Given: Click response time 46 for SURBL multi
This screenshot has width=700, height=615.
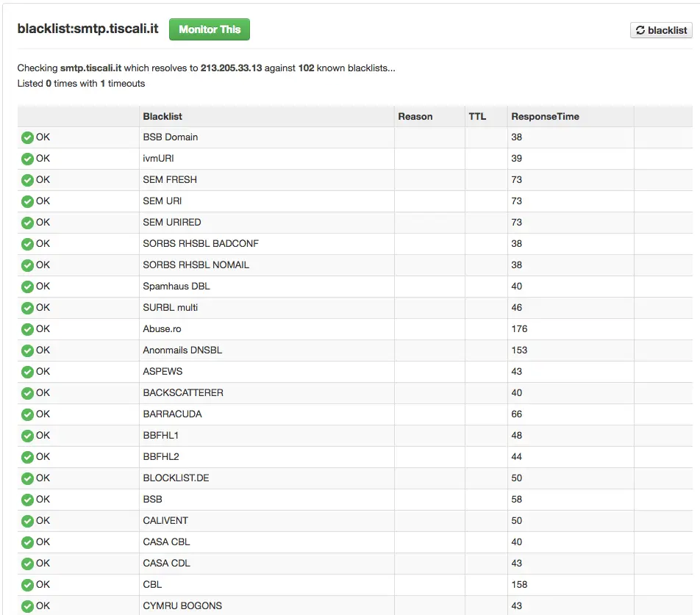Looking at the screenshot, I should point(516,308).
